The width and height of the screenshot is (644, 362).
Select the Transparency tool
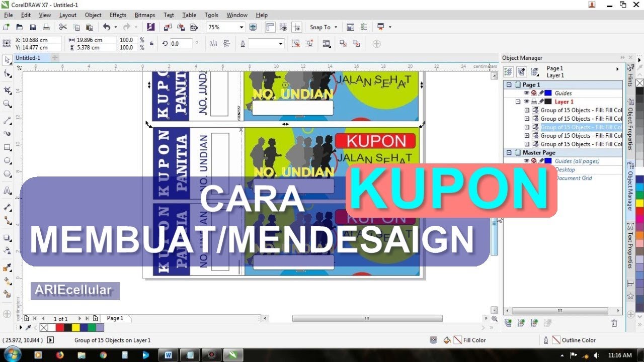point(8,250)
